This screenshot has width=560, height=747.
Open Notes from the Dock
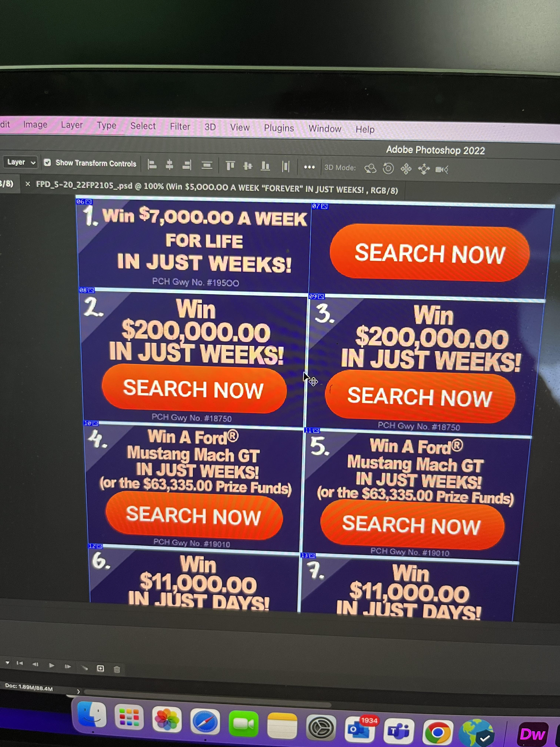pyautogui.click(x=282, y=726)
